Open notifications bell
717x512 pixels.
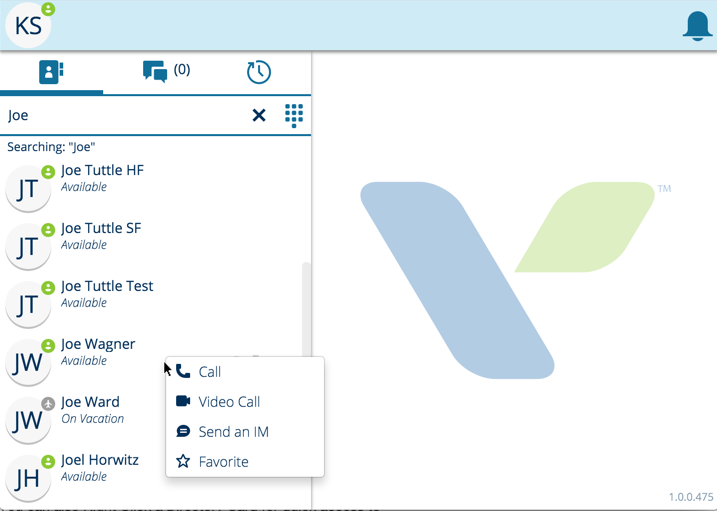(x=697, y=26)
